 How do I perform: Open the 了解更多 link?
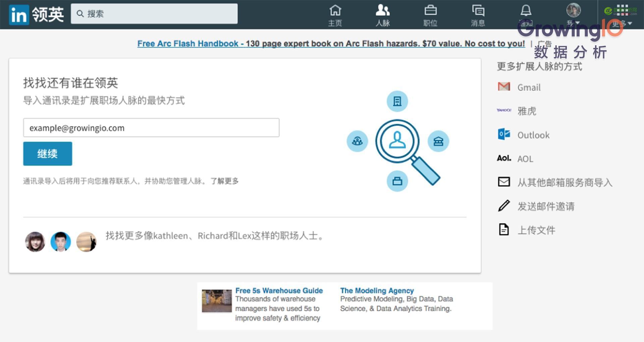[224, 181]
